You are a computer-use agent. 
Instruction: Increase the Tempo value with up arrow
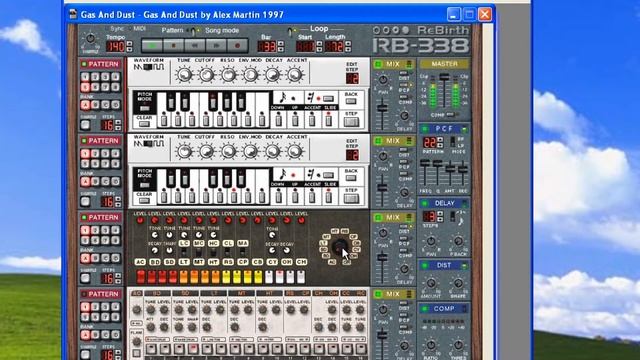130,43
